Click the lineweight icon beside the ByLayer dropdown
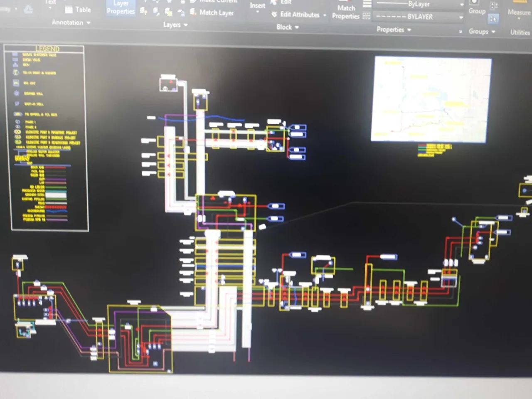532x399 pixels. click(x=367, y=4)
